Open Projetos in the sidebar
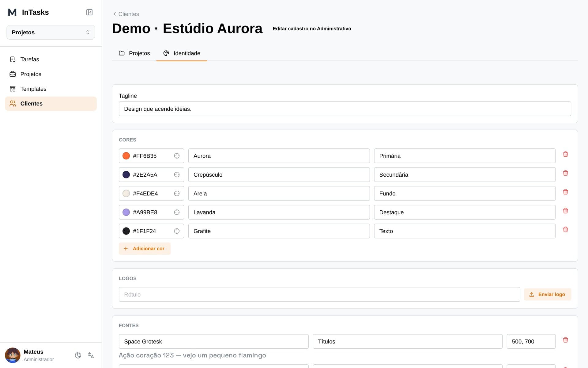 pyautogui.click(x=51, y=74)
